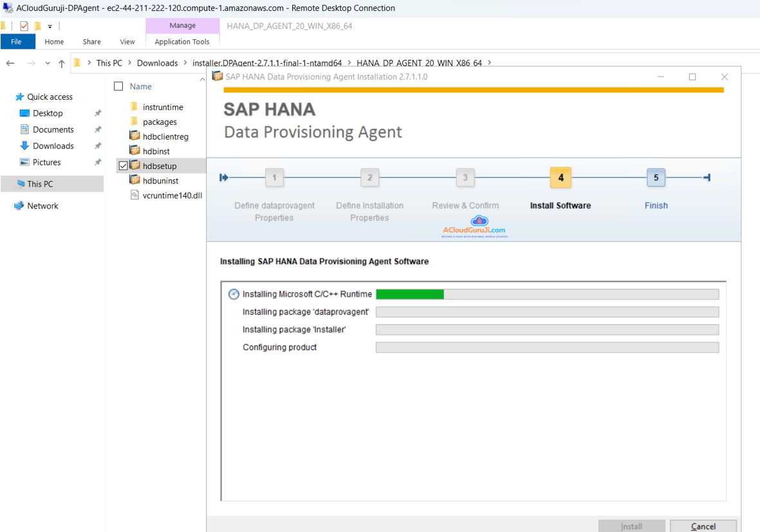The image size is (760, 532).
Task: Open the instruntime folder icon
Action: click(134, 107)
